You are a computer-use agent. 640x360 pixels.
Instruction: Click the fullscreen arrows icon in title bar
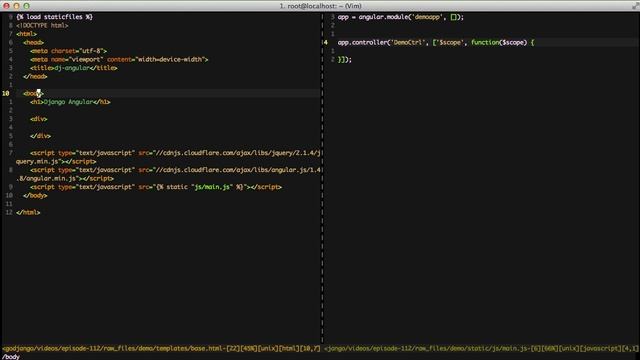pyautogui.click(x=635, y=5)
